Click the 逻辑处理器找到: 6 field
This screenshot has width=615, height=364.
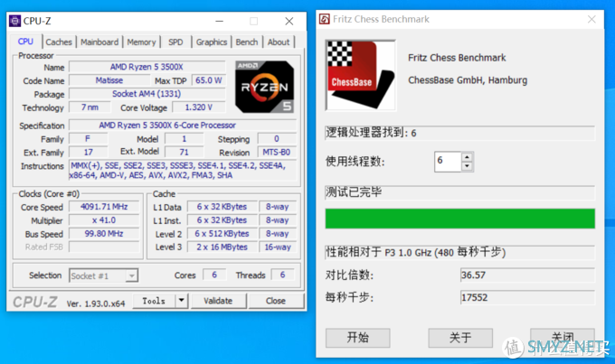click(459, 133)
